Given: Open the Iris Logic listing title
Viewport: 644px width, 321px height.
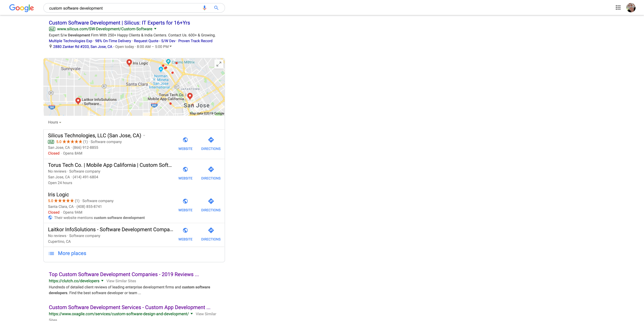Looking at the screenshot, I should point(58,195).
